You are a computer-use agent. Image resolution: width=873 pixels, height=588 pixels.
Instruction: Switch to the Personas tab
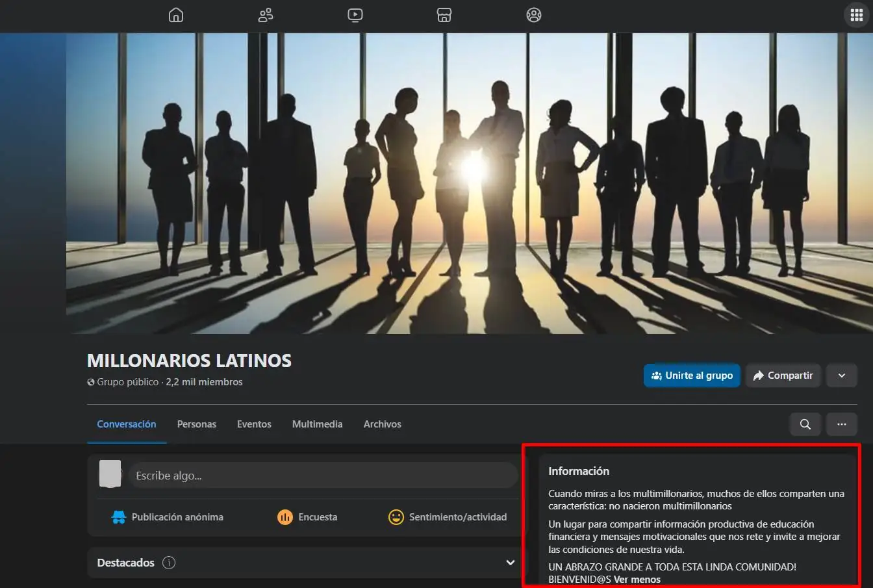click(197, 424)
